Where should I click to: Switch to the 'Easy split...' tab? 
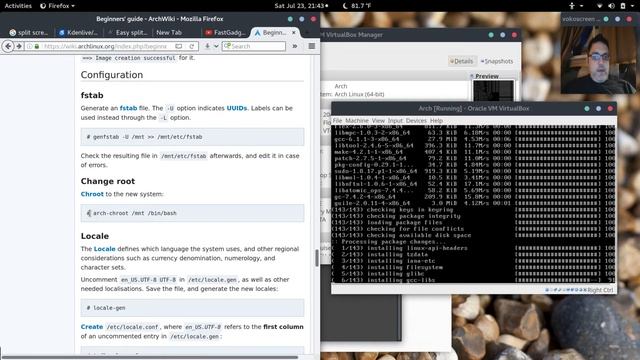tap(127, 33)
